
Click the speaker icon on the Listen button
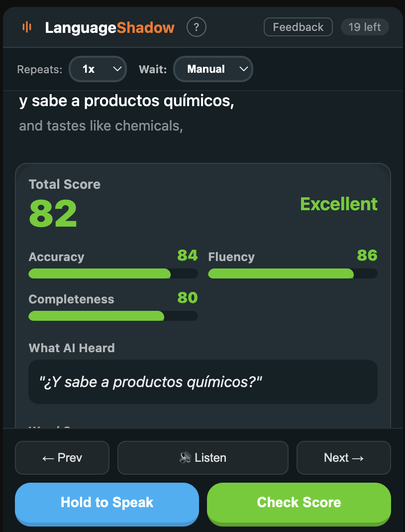(x=184, y=457)
